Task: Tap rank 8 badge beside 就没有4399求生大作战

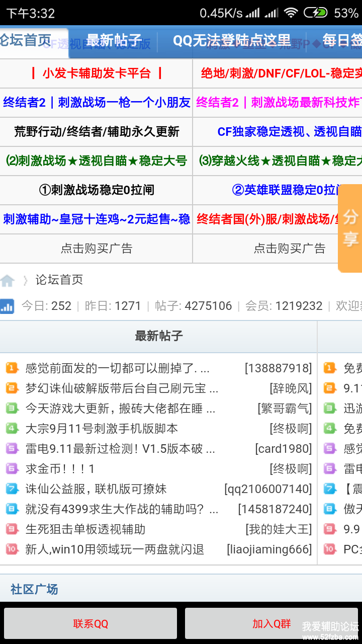Action: pos(12,509)
